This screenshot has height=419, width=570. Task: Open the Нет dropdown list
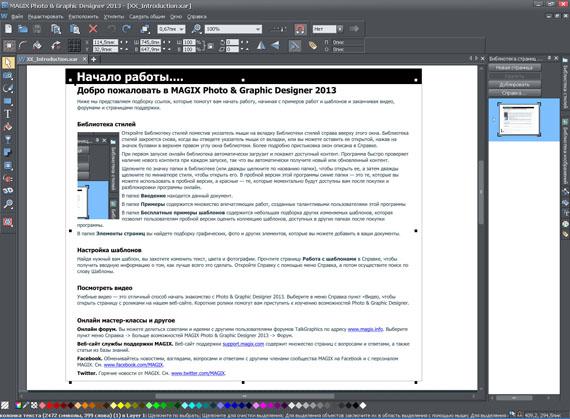340,29
